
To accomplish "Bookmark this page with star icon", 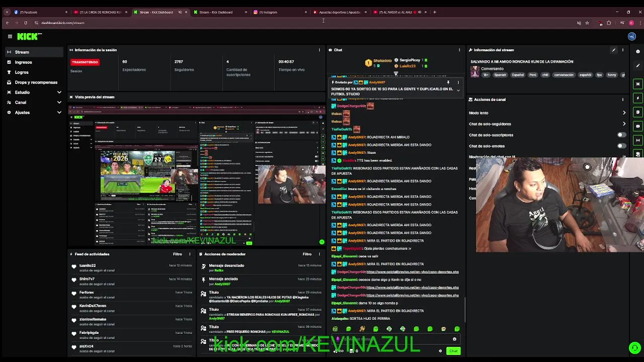I will pyautogui.click(x=587, y=23).
